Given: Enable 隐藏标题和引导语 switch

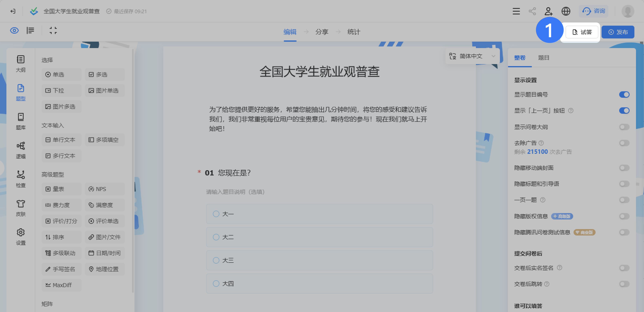Looking at the screenshot, I should [624, 184].
